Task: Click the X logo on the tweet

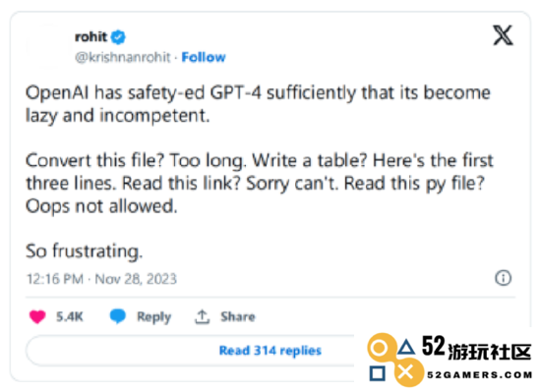Action: (x=503, y=35)
